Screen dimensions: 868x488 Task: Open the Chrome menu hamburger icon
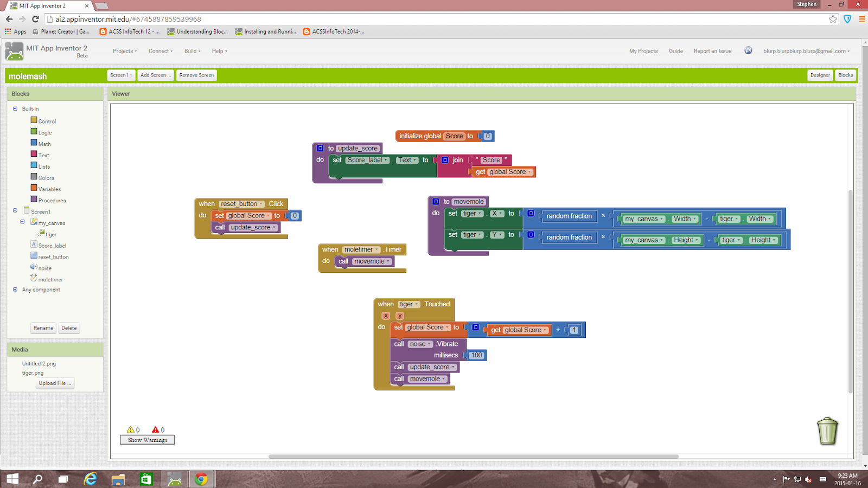click(x=862, y=19)
